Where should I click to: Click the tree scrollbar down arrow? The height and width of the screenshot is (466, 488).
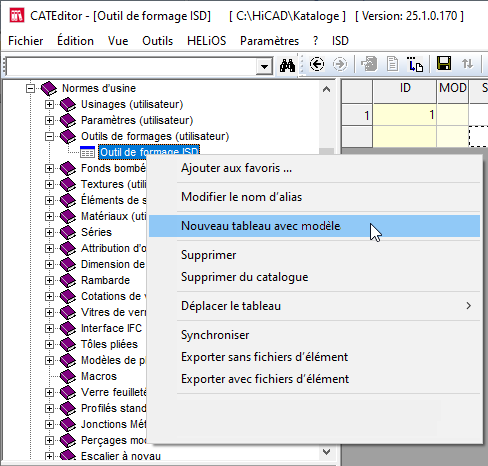[x=327, y=452]
